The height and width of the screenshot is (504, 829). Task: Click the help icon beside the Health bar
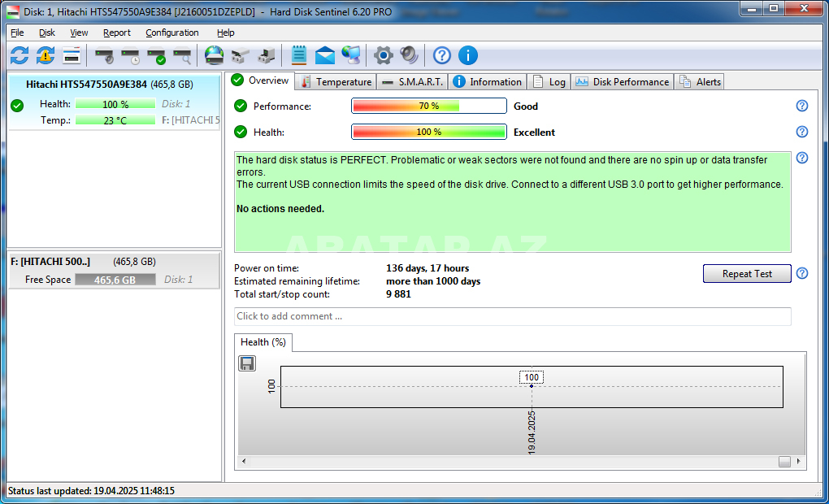(802, 132)
